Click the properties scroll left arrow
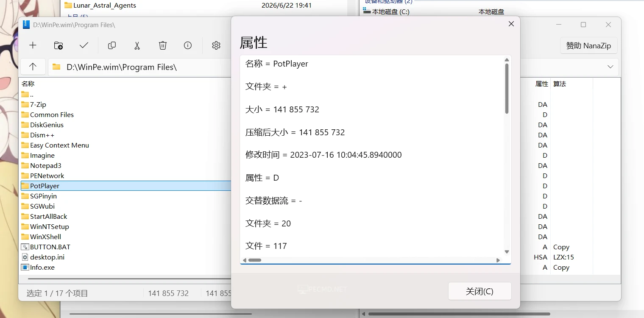644x318 pixels. pyautogui.click(x=245, y=260)
